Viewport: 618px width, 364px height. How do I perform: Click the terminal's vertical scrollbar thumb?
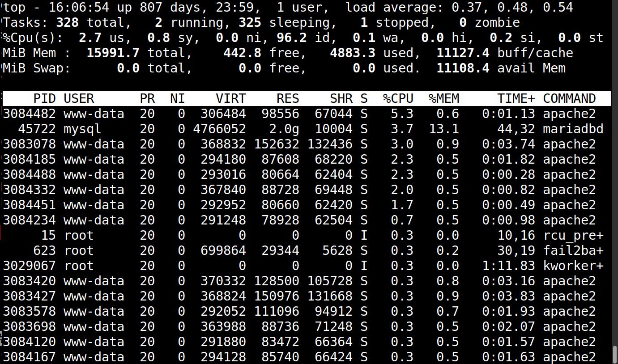click(615, 354)
